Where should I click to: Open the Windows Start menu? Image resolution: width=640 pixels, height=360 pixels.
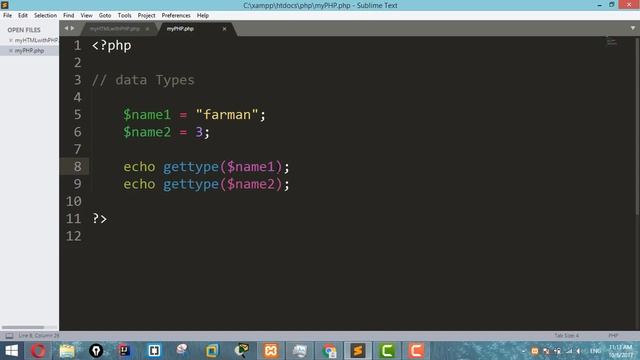click(11, 351)
